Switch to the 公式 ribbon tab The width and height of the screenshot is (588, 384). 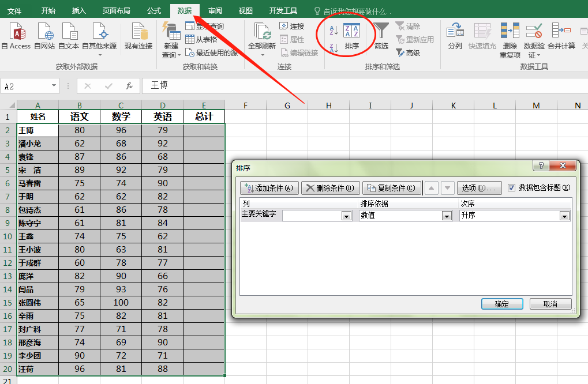(x=154, y=11)
